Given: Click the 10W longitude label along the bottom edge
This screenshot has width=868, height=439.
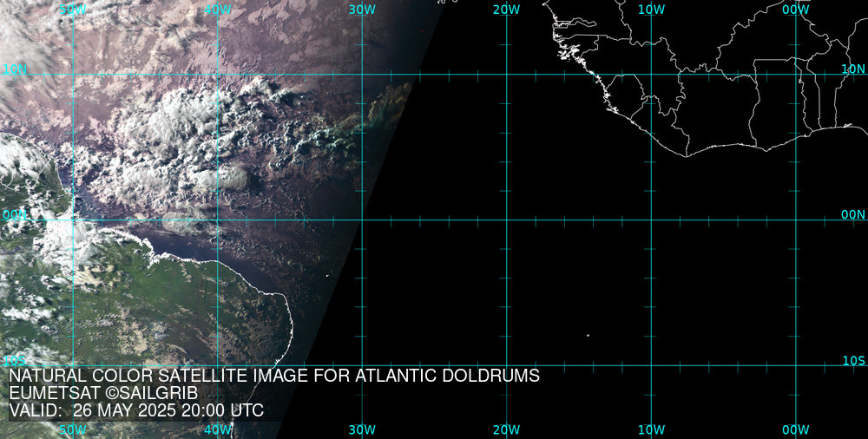Looking at the screenshot, I should [652, 429].
